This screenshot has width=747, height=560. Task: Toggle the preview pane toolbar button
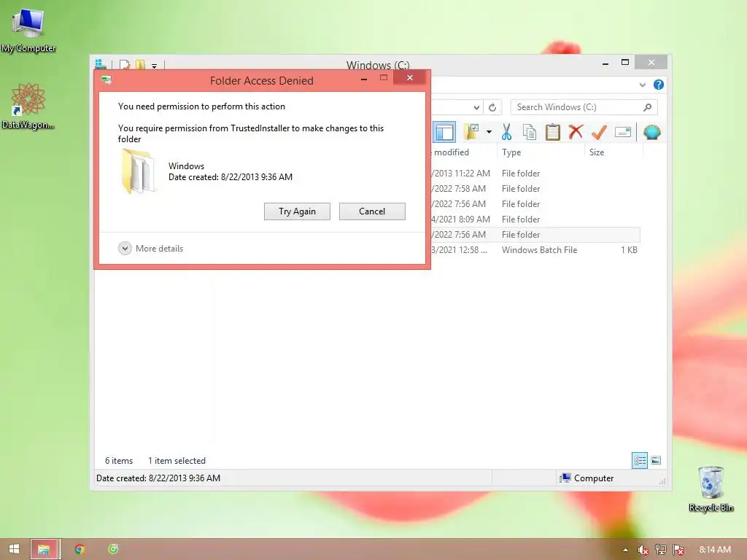coord(444,132)
